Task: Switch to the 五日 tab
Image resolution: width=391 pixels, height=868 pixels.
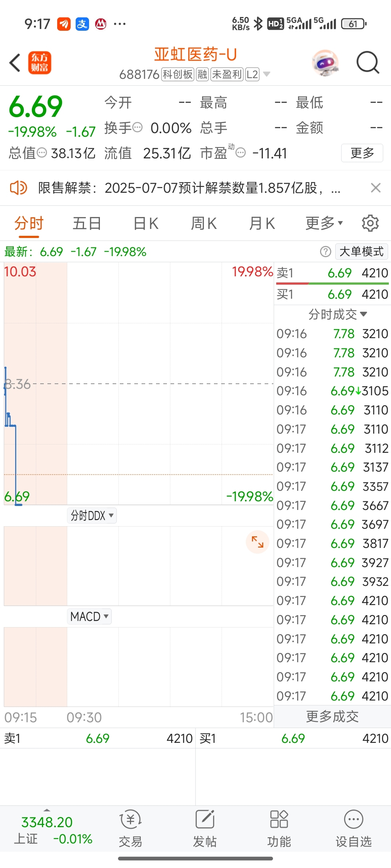Action: pyautogui.click(x=87, y=223)
